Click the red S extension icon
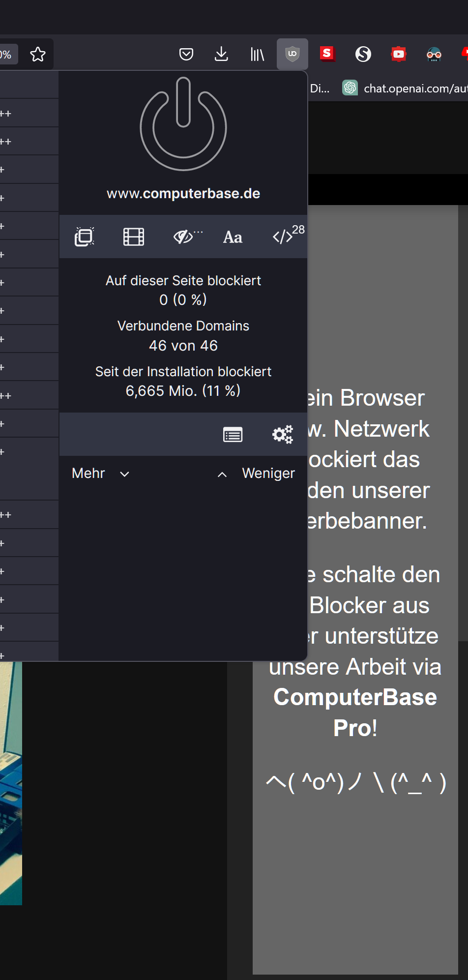The width and height of the screenshot is (468, 980). [327, 53]
